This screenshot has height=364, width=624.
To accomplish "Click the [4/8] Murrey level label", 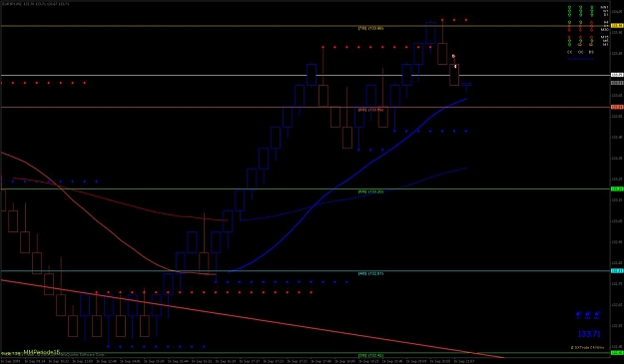I will point(370,273).
